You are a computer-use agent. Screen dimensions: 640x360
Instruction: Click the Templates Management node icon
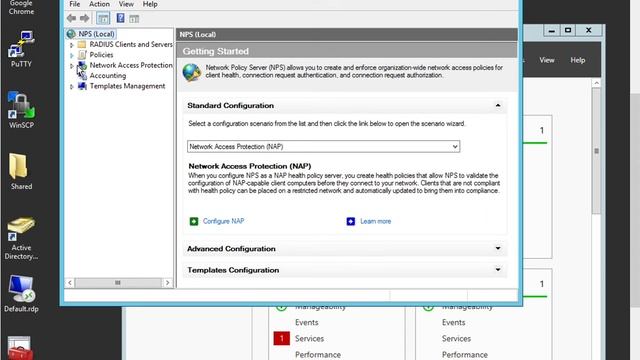[x=82, y=86]
